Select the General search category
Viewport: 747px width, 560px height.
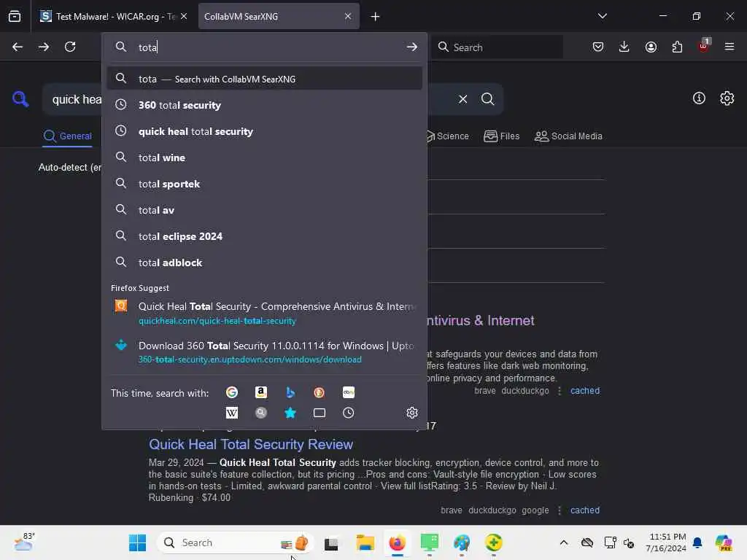click(x=67, y=136)
